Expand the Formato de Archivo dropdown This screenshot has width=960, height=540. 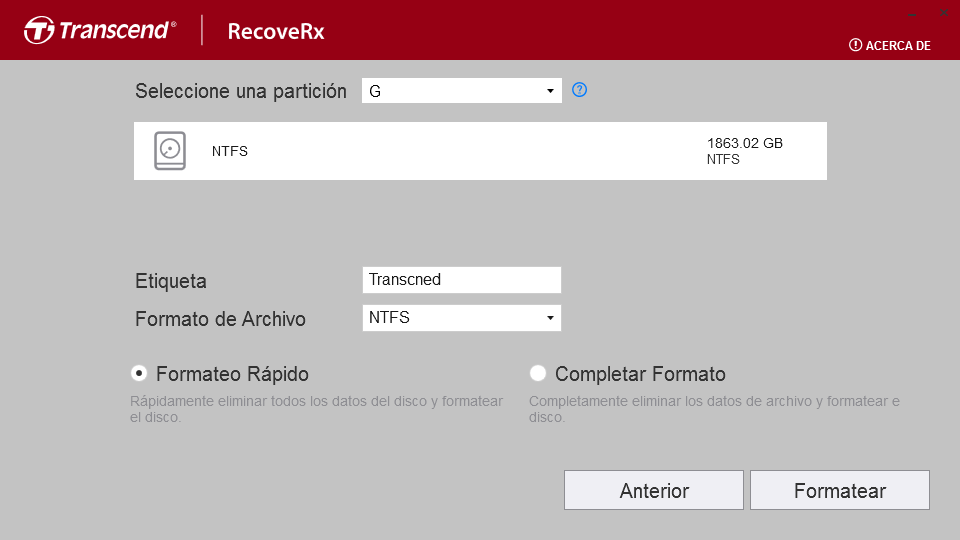point(462,318)
